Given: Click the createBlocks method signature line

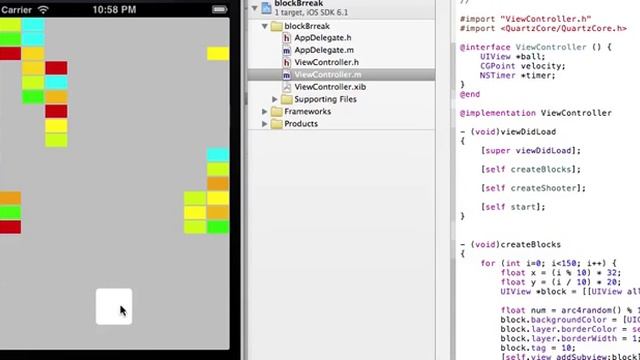Looking at the screenshot, I should tap(510, 244).
